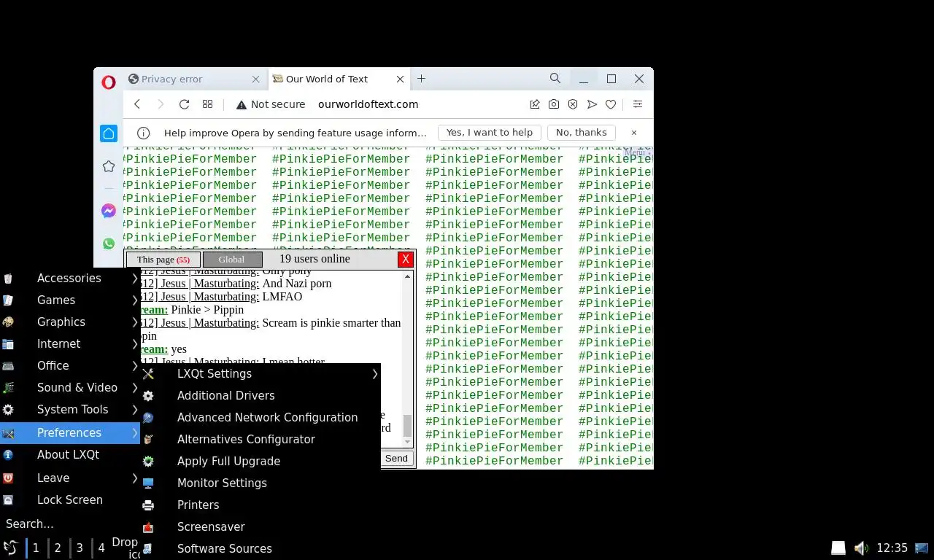The image size is (934, 560).
Task: Click the Not secure warning icon
Action: coord(241,104)
